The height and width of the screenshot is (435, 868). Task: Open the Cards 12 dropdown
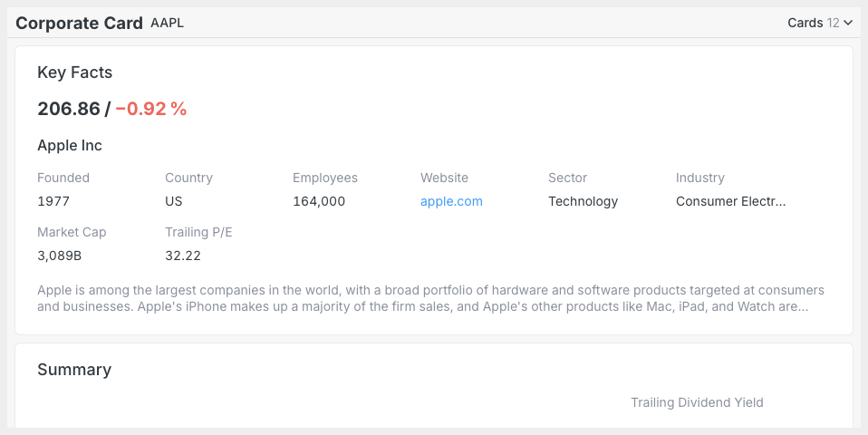tap(820, 23)
